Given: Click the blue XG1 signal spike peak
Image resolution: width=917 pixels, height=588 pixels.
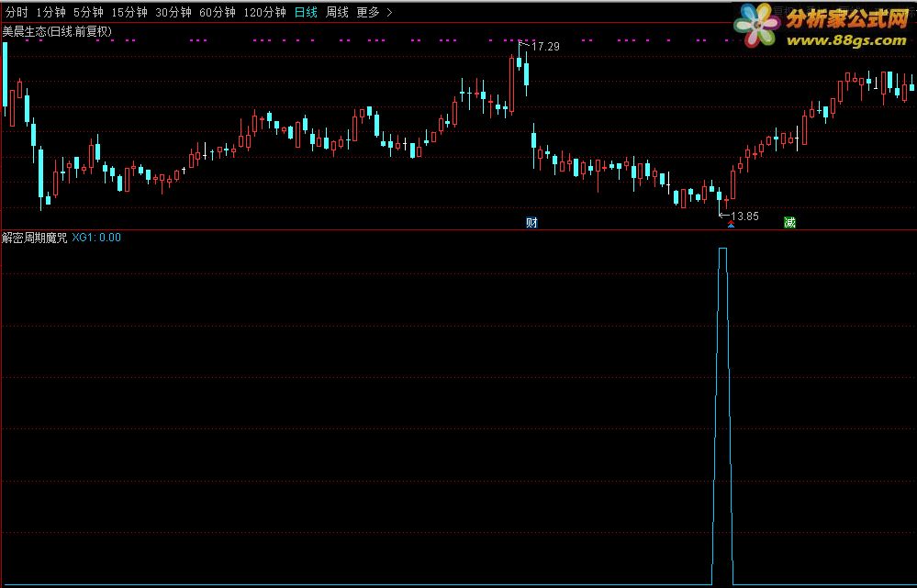Looking at the screenshot, I should pos(722,249).
